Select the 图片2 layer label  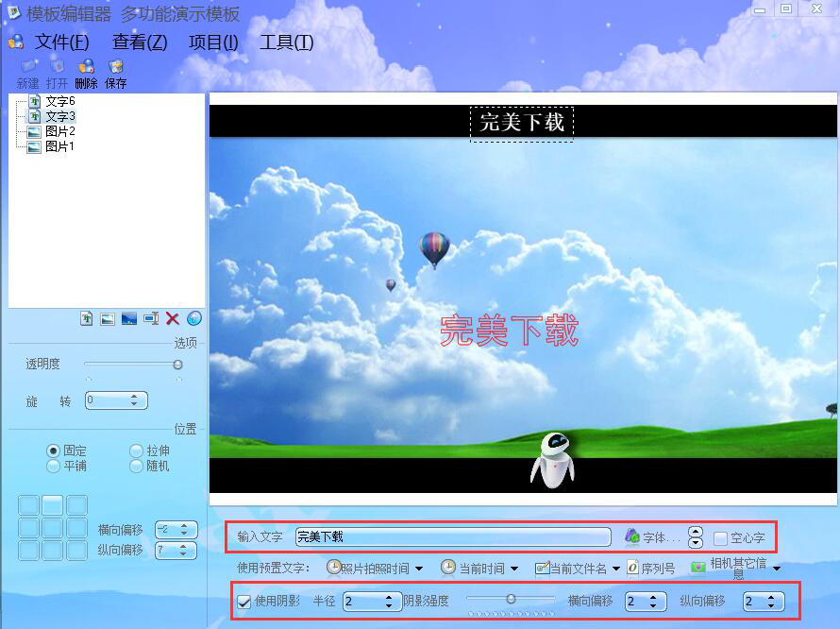60,131
